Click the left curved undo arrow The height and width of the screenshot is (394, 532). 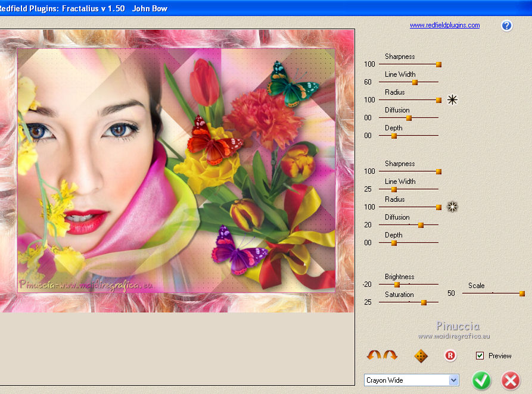(374, 355)
